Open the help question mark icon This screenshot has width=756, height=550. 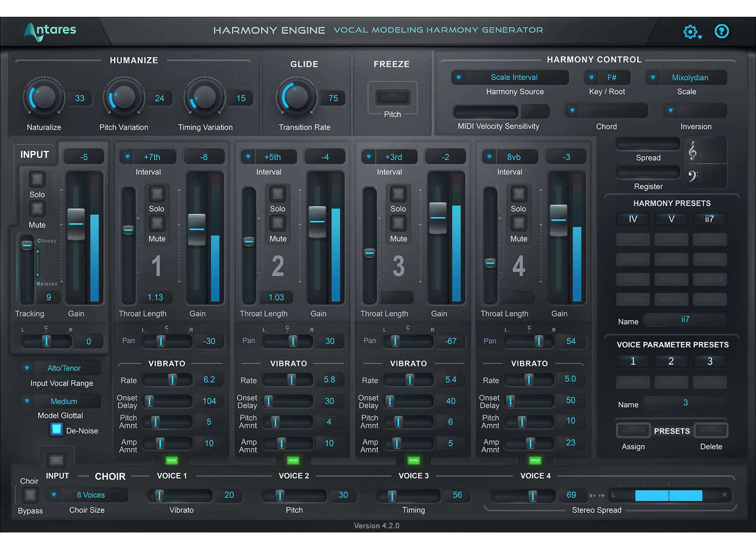[x=722, y=31]
